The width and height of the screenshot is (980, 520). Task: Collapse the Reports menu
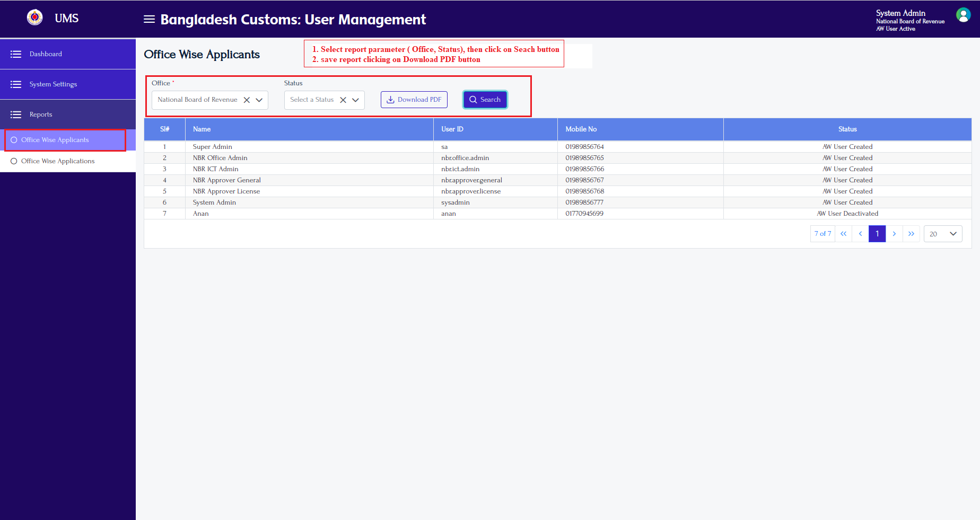68,114
